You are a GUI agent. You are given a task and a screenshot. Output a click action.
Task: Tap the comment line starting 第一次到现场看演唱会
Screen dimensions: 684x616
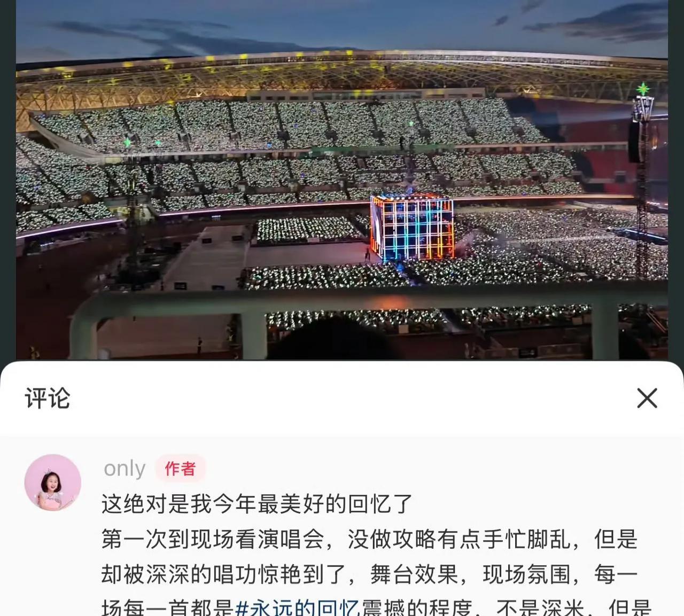coord(370,539)
